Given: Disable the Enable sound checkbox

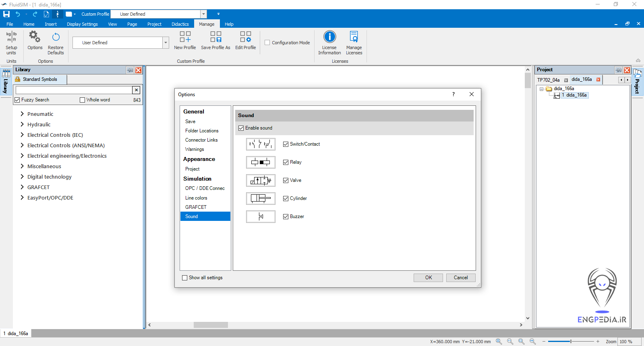Looking at the screenshot, I should pyautogui.click(x=241, y=128).
